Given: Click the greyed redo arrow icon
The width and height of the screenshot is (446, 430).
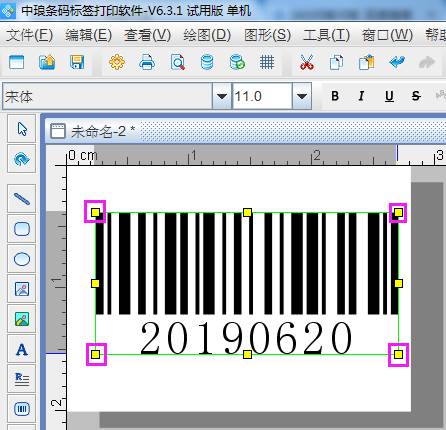Looking at the screenshot, I should click(x=427, y=62).
